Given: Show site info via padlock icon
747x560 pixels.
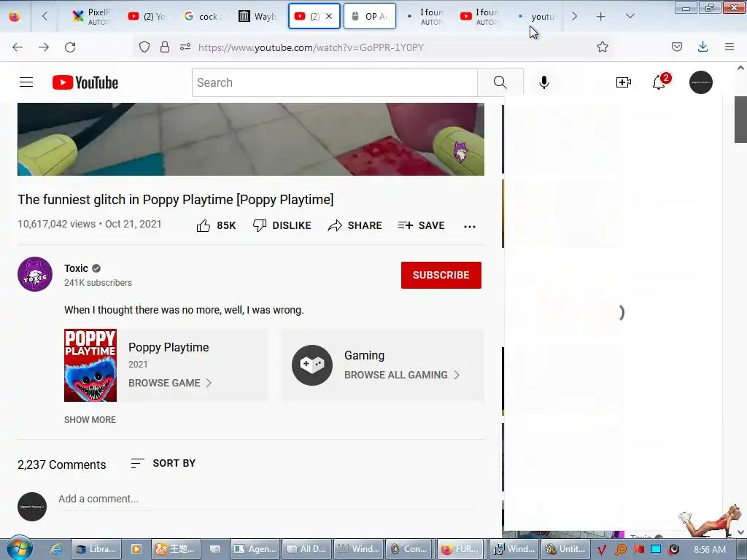Looking at the screenshot, I should pos(165,47).
